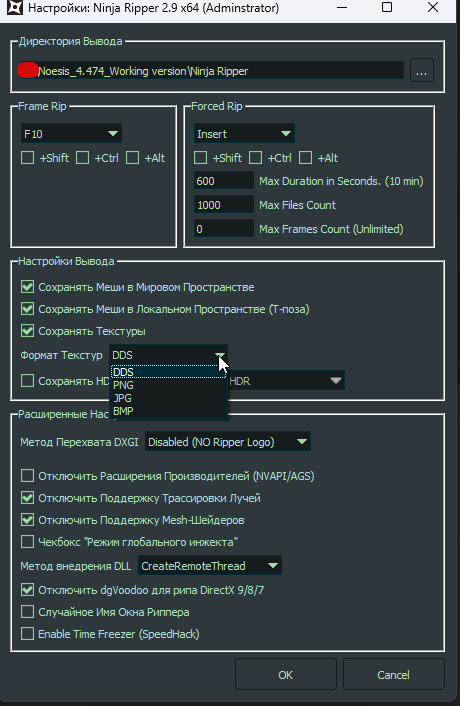This screenshot has height=706, width=460.
Task: Uncheck Отключить Поддержку Трассировки Лучей
Action: pos(27,498)
